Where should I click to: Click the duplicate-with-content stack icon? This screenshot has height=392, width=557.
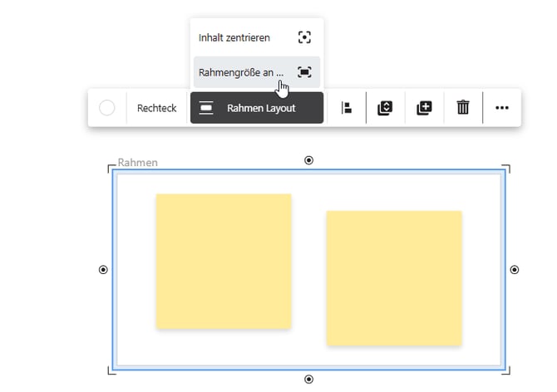click(384, 108)
